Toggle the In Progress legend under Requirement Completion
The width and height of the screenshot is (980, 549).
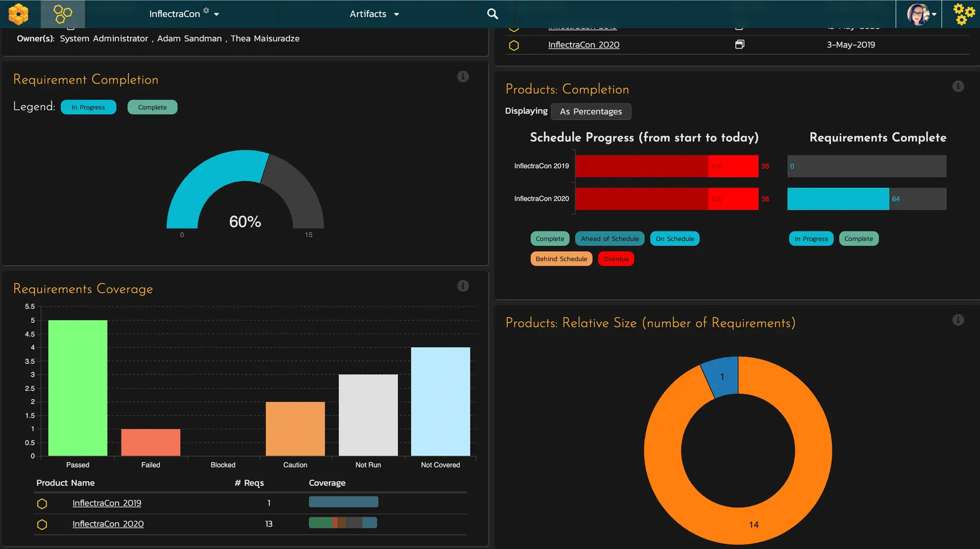coord(88,107)
